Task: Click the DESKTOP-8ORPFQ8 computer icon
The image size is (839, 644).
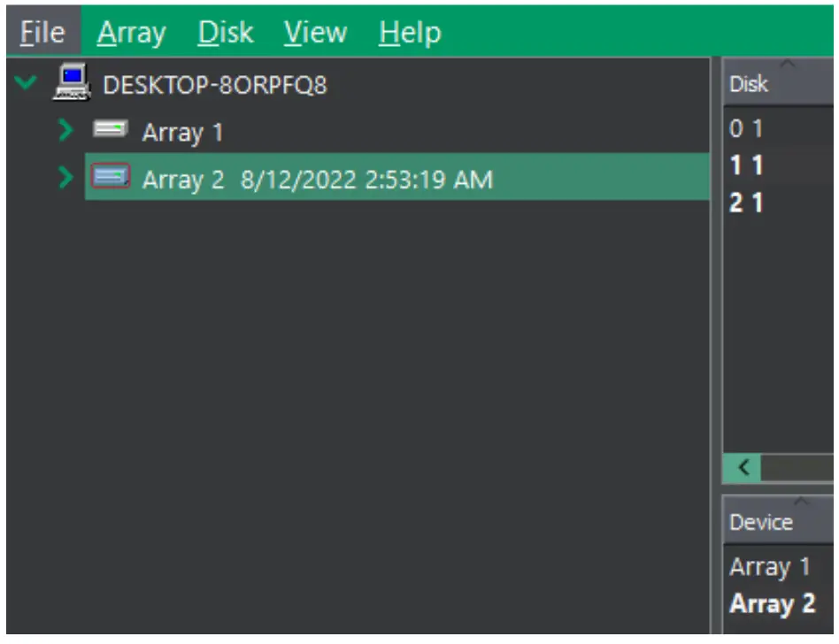Action: [x=72, y=83]
